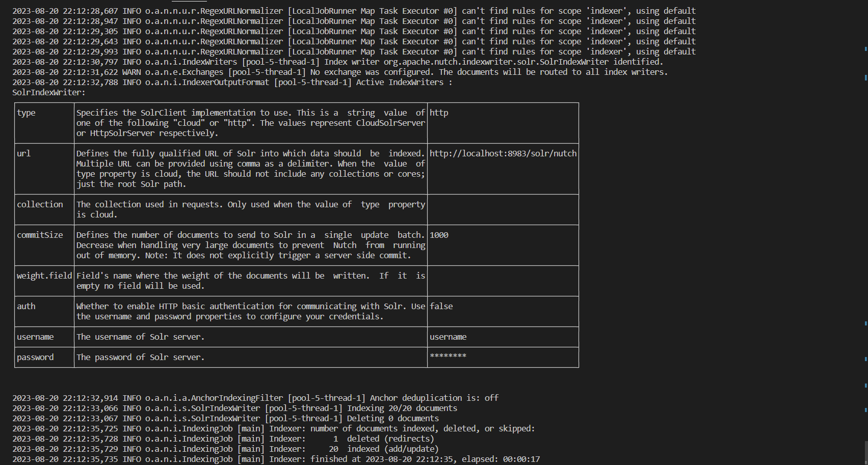868x465 pixels.
Task: Click 'Anchor deduplication is: off' message
Action: 434,398
